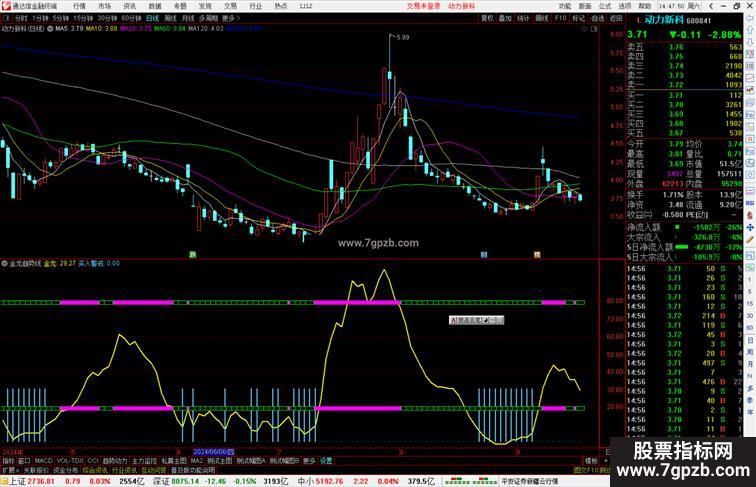Click the 返回 return button
The height and width of the screenshot is (487, 756).
tap(616, 18)
